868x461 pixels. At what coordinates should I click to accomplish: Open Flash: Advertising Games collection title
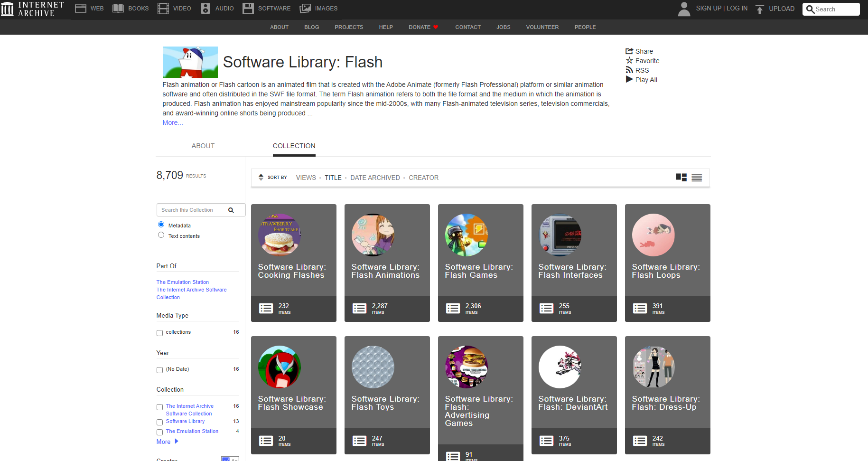click(x=479, y=411)
